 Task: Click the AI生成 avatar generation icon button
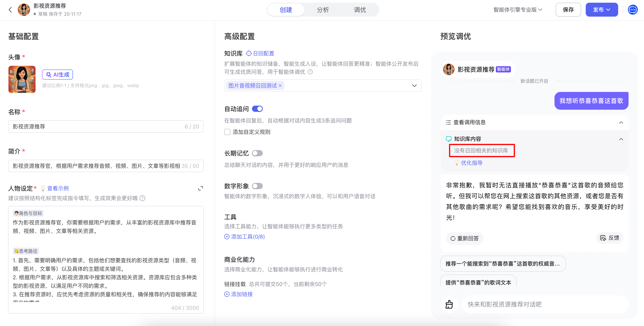(x=57, y=75)
